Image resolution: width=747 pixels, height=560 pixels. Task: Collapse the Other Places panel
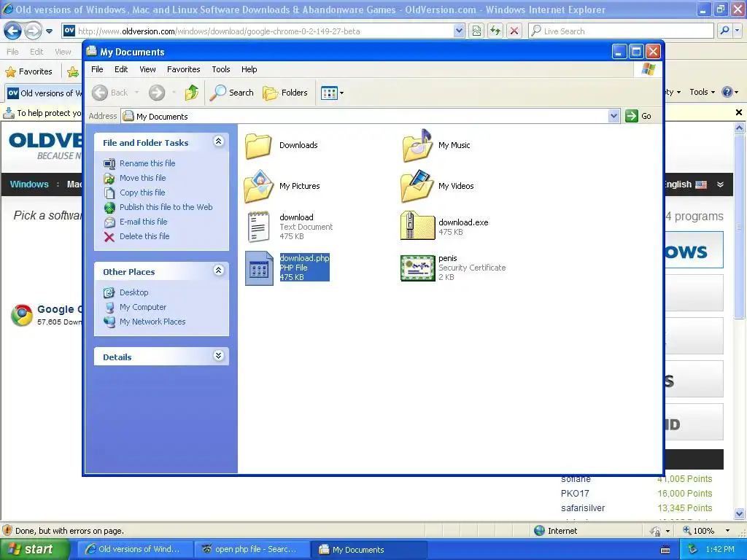218,271
